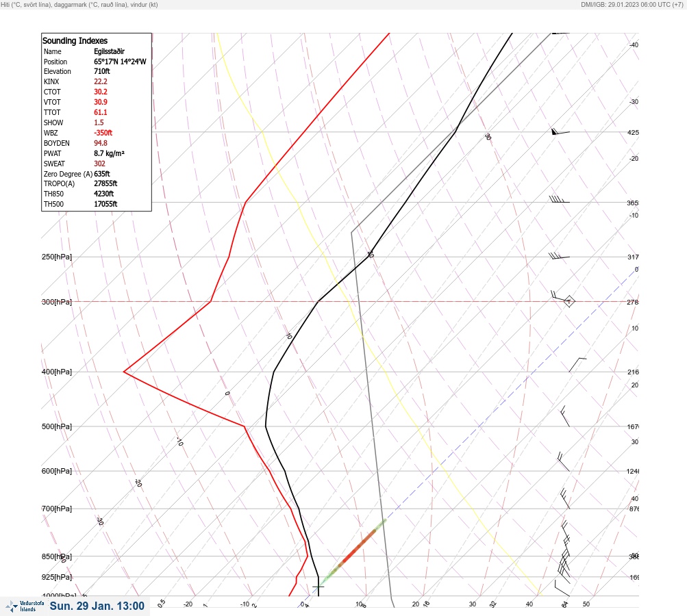Image resolution: width=687 pixels, height=616 pixels.
Task: Click the VTOT value 30.9
Action: pos(100,102)
